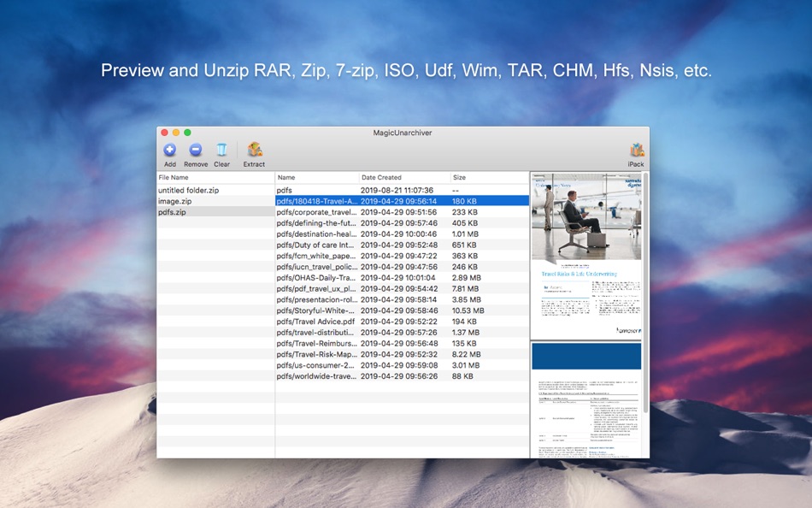Select pdfs/Travel-Reimburs... row
The height and width of the screenshot is (508, 812).
[403, 343]
